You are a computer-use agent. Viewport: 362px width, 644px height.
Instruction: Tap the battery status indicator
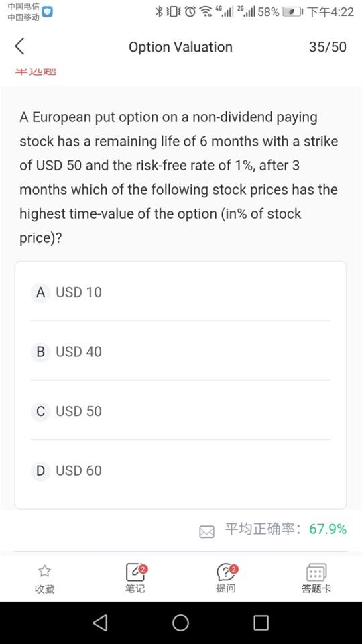292,12
